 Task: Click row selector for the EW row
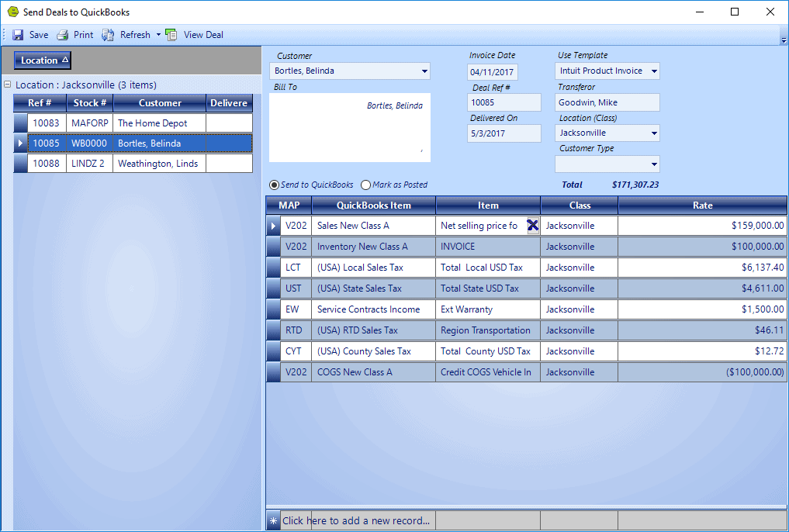click(273, 309)
